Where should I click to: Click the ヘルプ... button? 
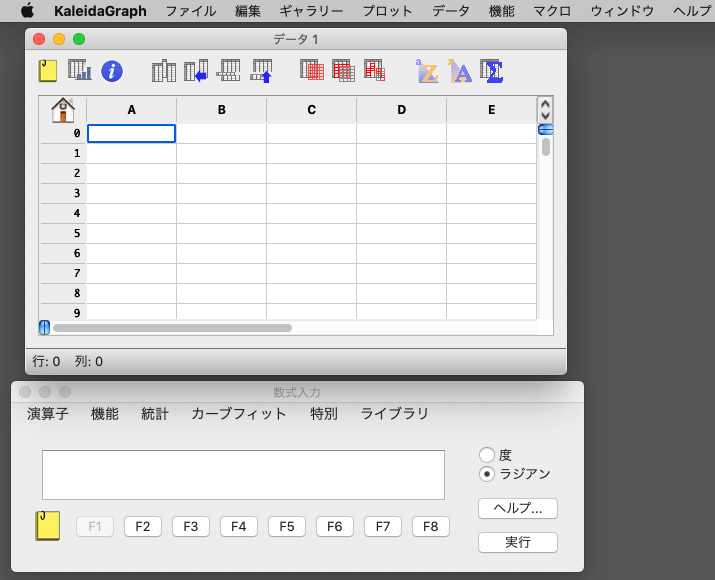pyautogui.click(x=517, y=508)
